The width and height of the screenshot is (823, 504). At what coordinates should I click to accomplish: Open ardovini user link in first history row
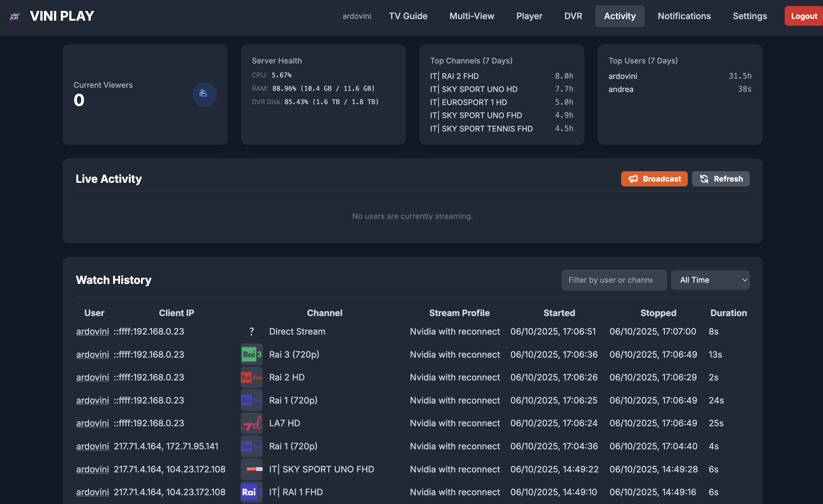[92, 332]
